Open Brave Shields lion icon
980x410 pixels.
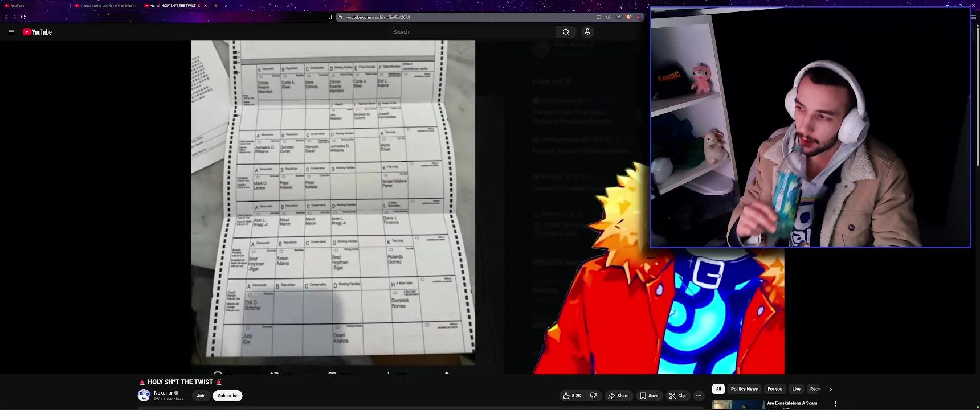pyautogui.click(x=628, y=17)
